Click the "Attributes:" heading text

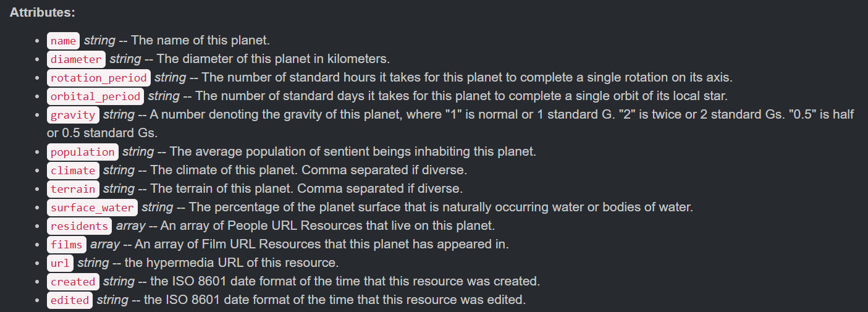[43, 12]
